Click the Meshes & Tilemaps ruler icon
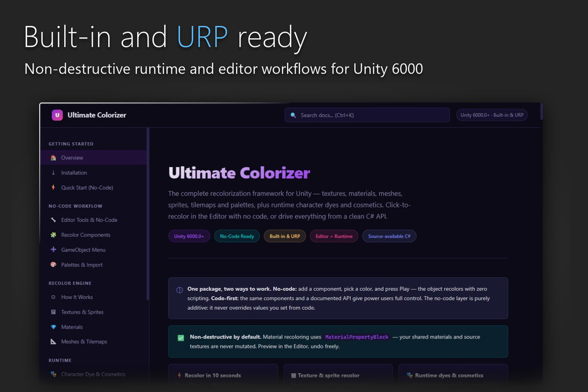 (x=53, y=342)
